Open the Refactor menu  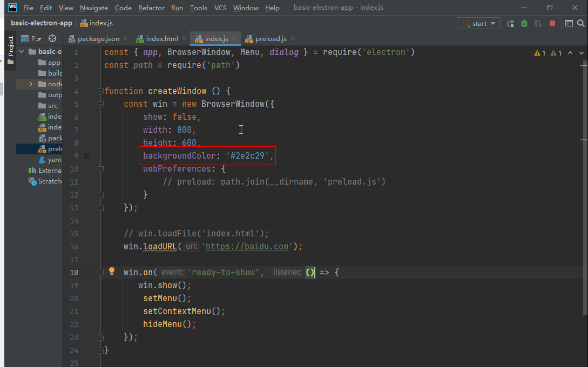click(151, 8)
